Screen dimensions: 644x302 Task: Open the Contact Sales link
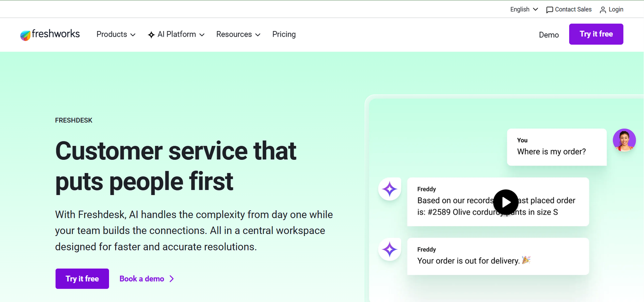tap(573, 9)
